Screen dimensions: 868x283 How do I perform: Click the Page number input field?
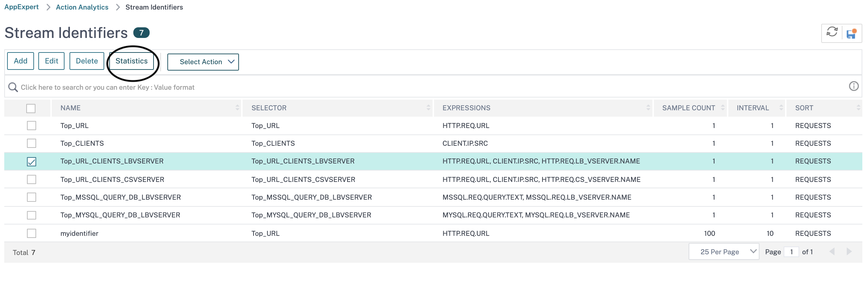791,252
